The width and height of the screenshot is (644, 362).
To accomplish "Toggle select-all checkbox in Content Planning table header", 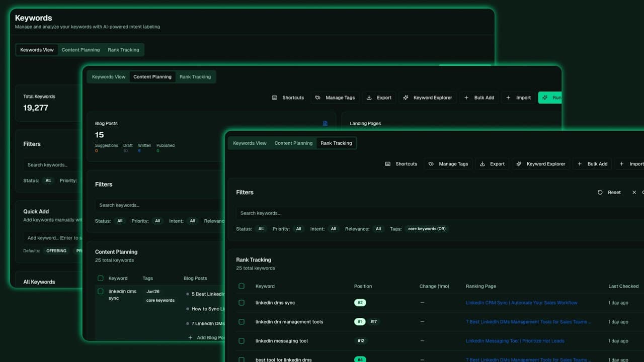I will [x=101, y=278].
